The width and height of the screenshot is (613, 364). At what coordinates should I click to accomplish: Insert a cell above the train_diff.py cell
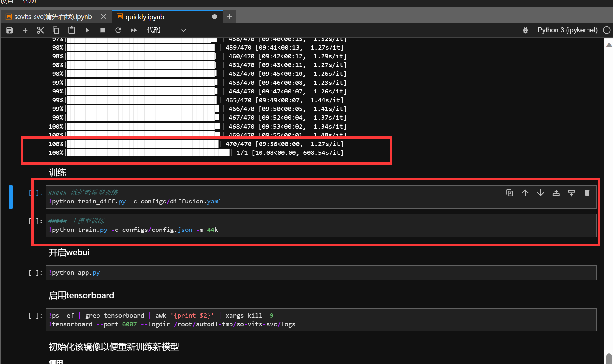[x=556, y=193]
